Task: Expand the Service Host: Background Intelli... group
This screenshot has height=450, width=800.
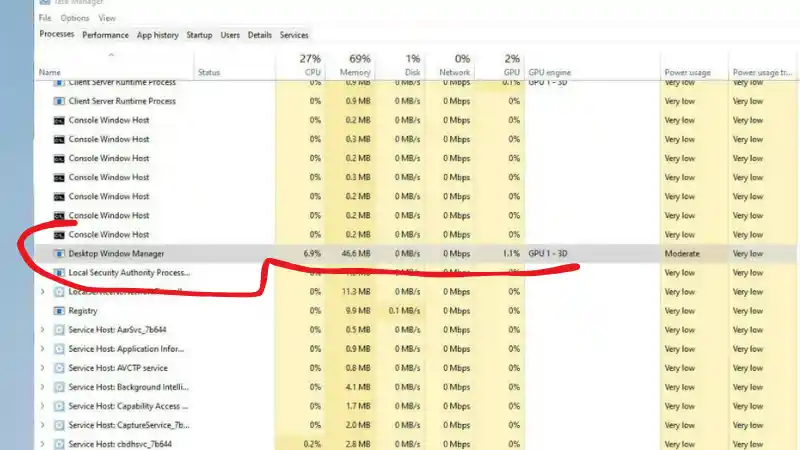Action: click(43, 387)
